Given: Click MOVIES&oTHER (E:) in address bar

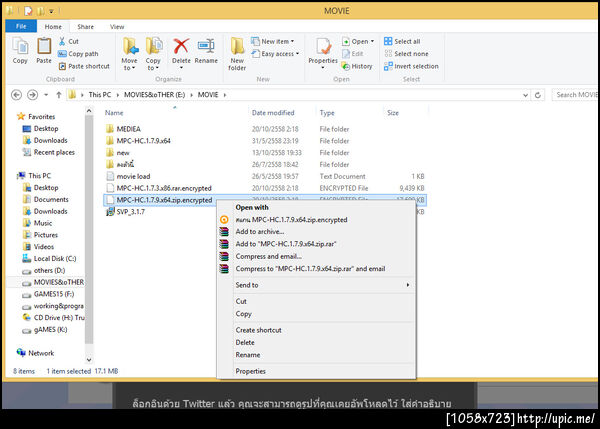Looking at the screenshot, I should pos(154,95).
